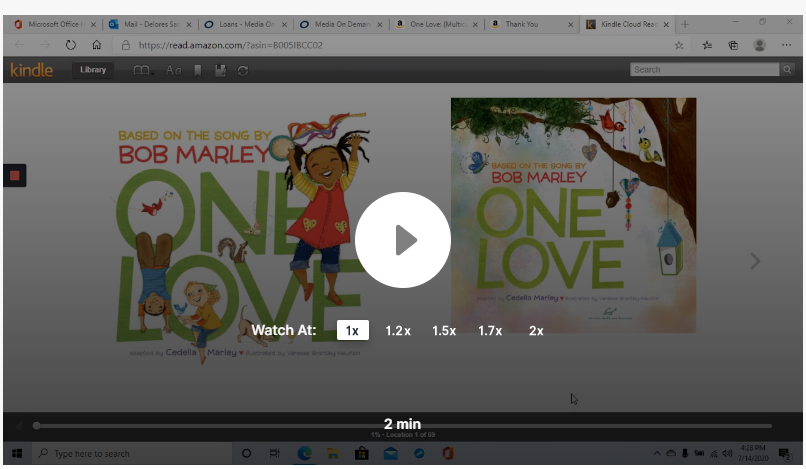
Task: Open Cortana circle icon
Action: coord(246,454)
